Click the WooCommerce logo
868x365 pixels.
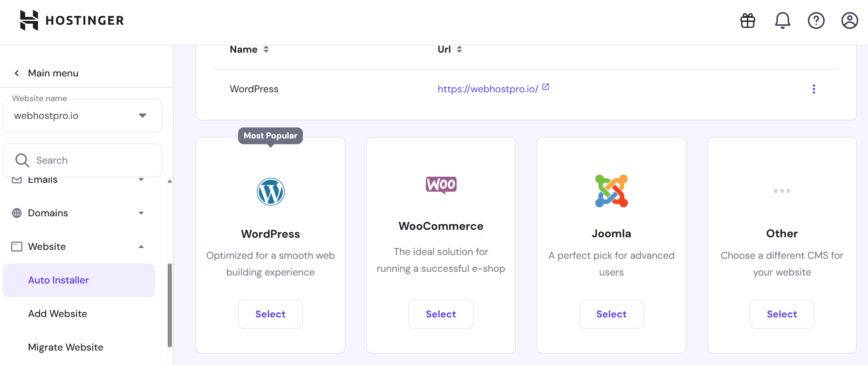coord(441,185)
